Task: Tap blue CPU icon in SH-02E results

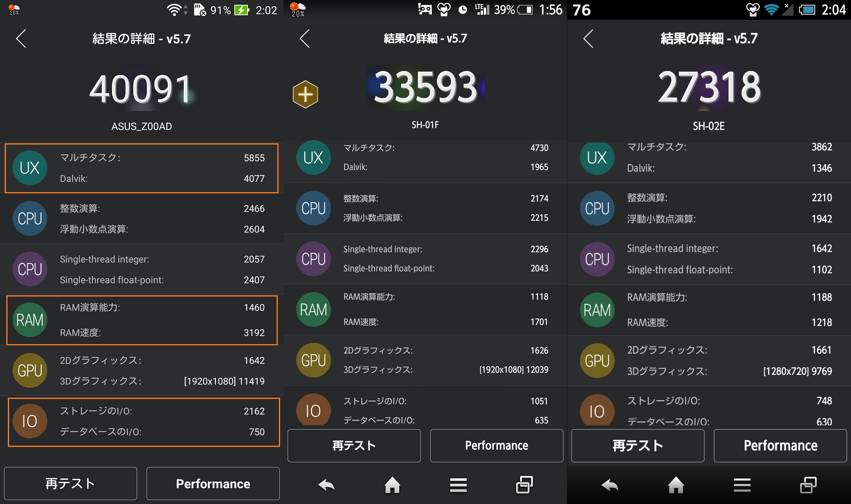Action: click(597, 208)
